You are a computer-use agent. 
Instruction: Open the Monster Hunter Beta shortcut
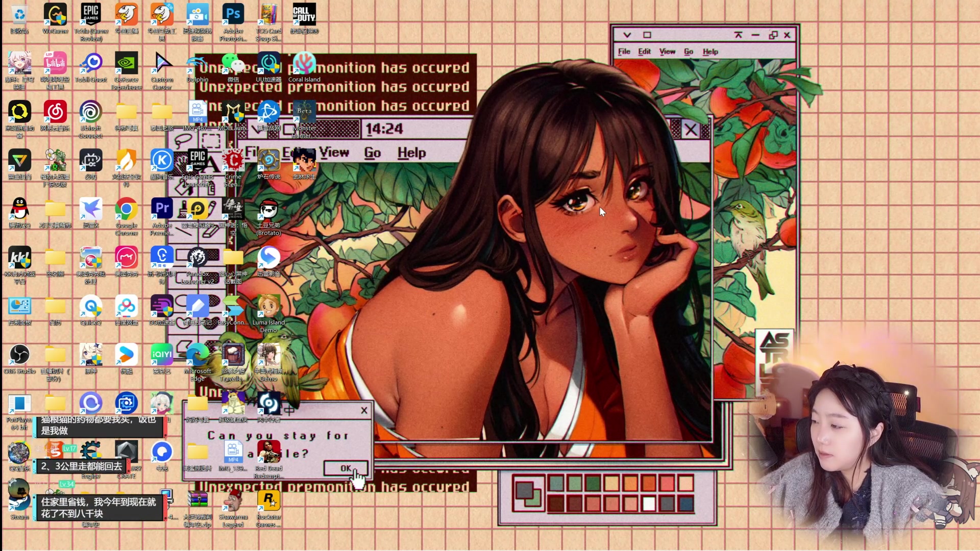(304, 119)
